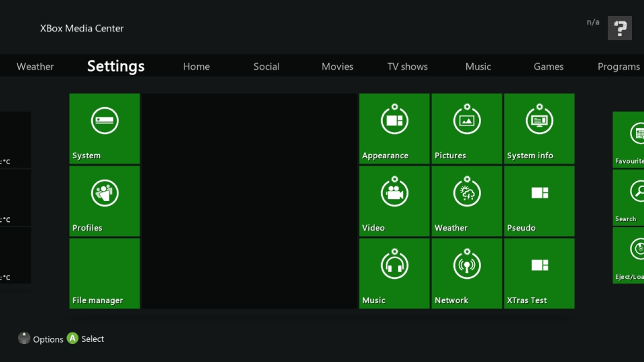This screenshot has height=362, width=644.
Task: Open the System settings tile
Action: (x=105, y=129)
